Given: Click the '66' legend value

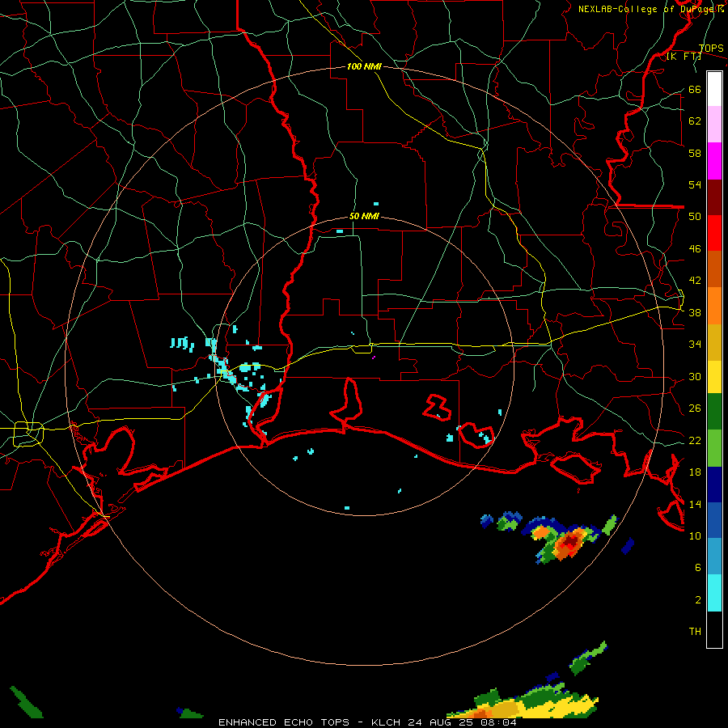Looking at the screenshot, I should coord(695,89).
